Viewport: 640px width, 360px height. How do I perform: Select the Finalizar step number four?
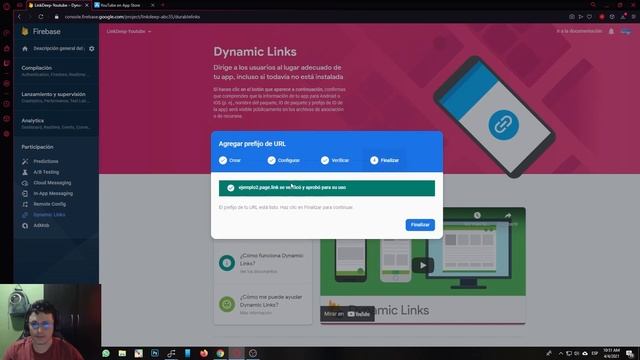tap(384, 160)
